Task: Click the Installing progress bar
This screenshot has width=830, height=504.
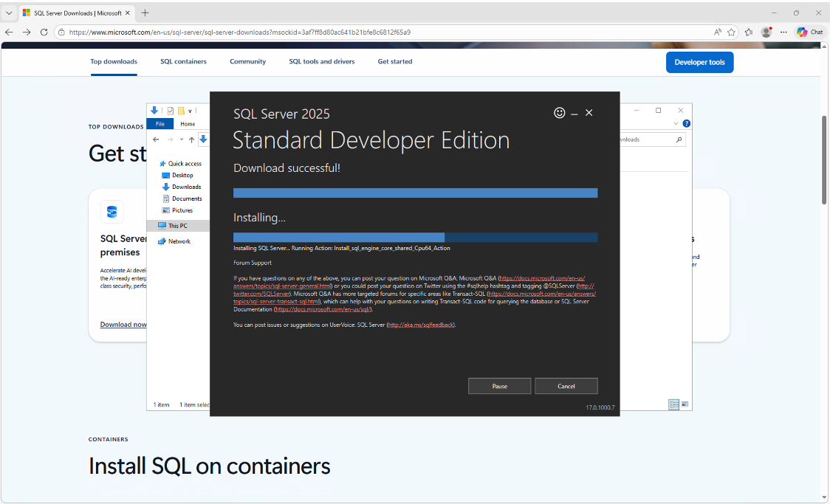Action: pos(415,238)
